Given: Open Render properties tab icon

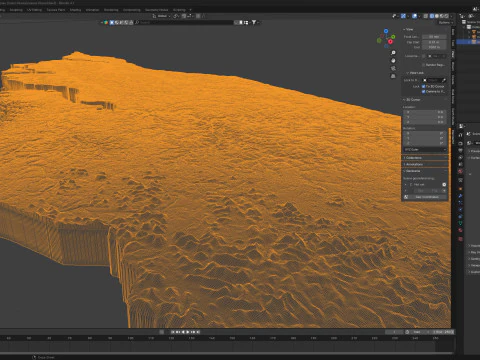Looking at the screenshot, I should click(460, 143).
